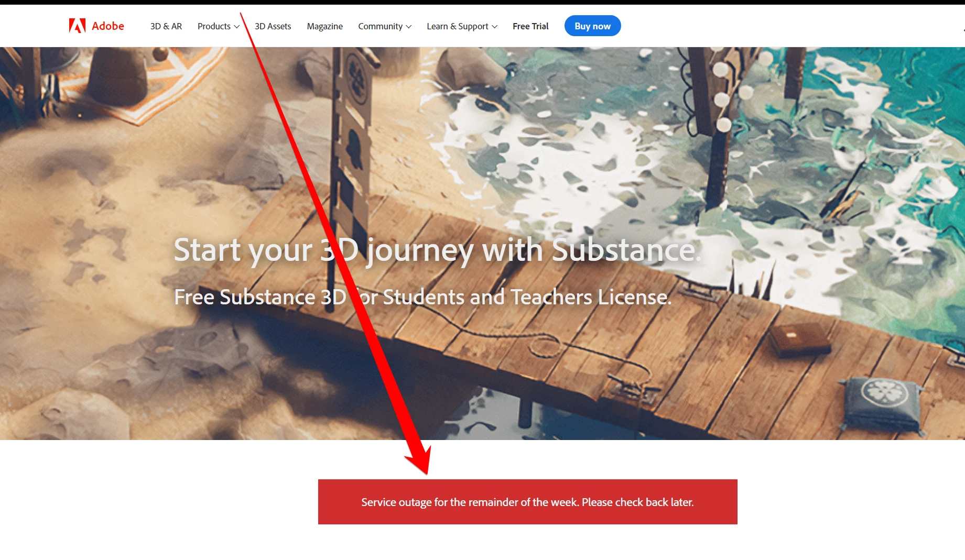Click the Free Trial link
Image resolution: width=965 pixels, height=560 pixels.
(530, 26)
